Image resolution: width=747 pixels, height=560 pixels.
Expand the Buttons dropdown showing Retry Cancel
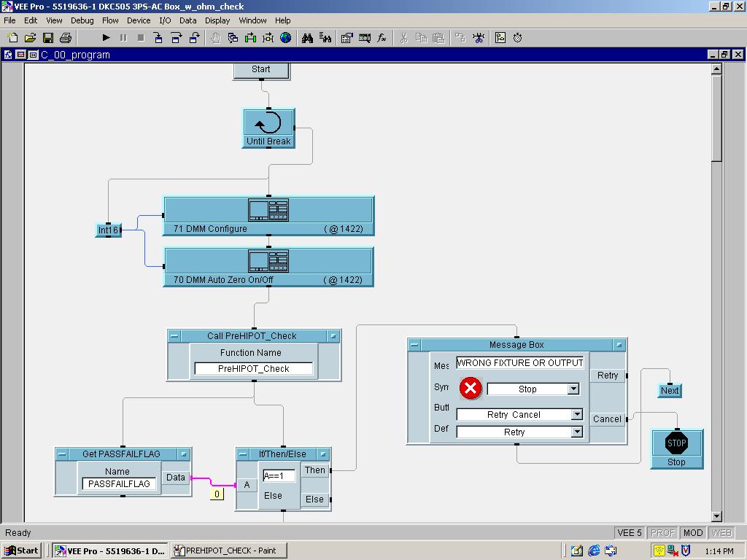tap(576, 414)
